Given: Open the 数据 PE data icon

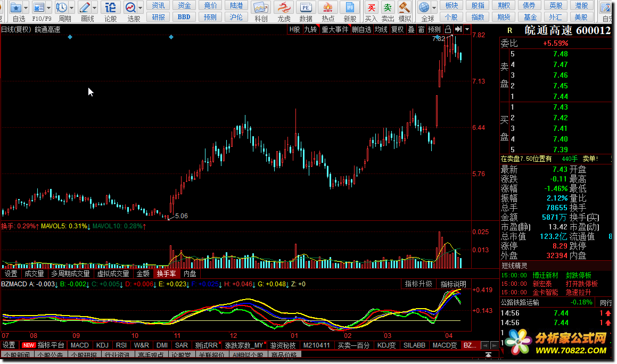Looking at the screenshot, I should 306,7.
